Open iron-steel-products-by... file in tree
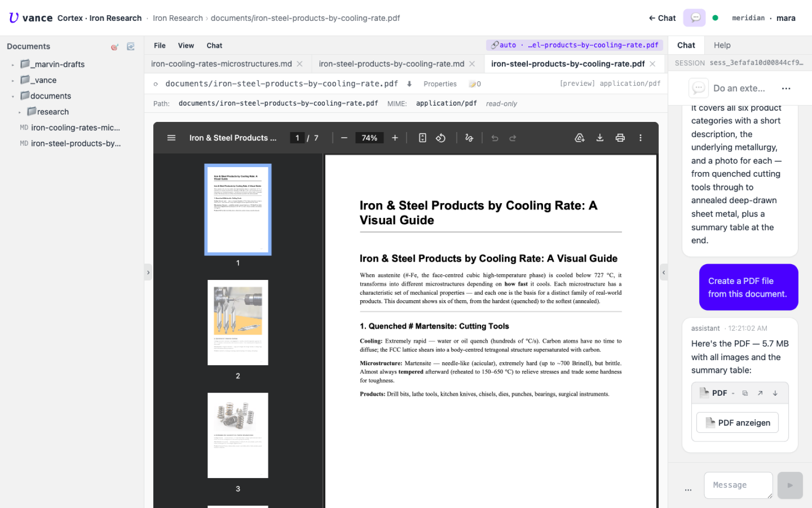The image size is (812, 508). pyautogui.click(x=70, y=144)
